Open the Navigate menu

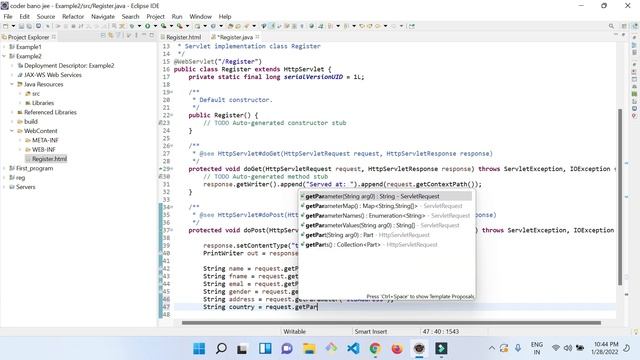click(x=103, y=16)
